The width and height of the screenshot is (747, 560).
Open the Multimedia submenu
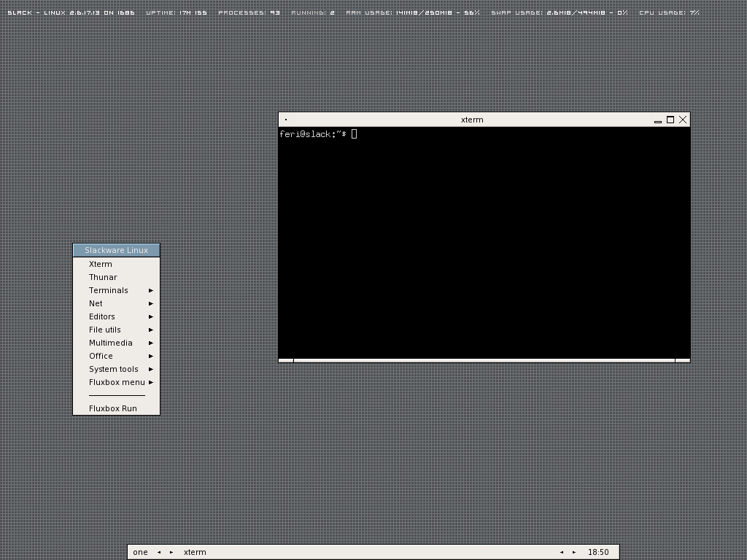[116, 343]
